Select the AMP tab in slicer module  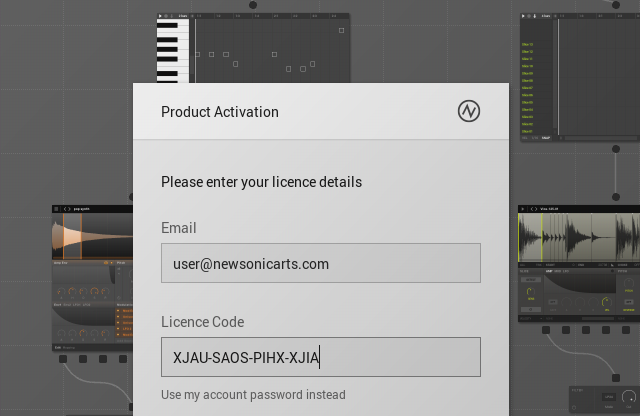(549, 271)
